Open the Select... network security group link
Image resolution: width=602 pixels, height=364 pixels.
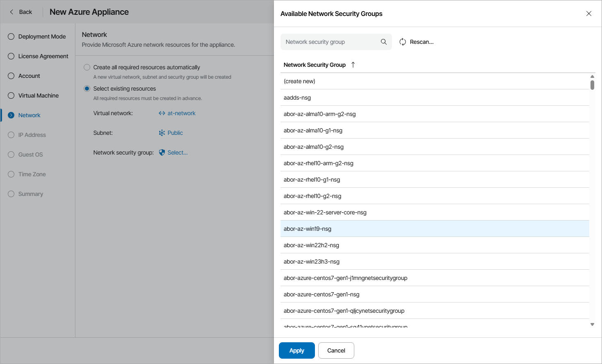[x=178, y=152]
